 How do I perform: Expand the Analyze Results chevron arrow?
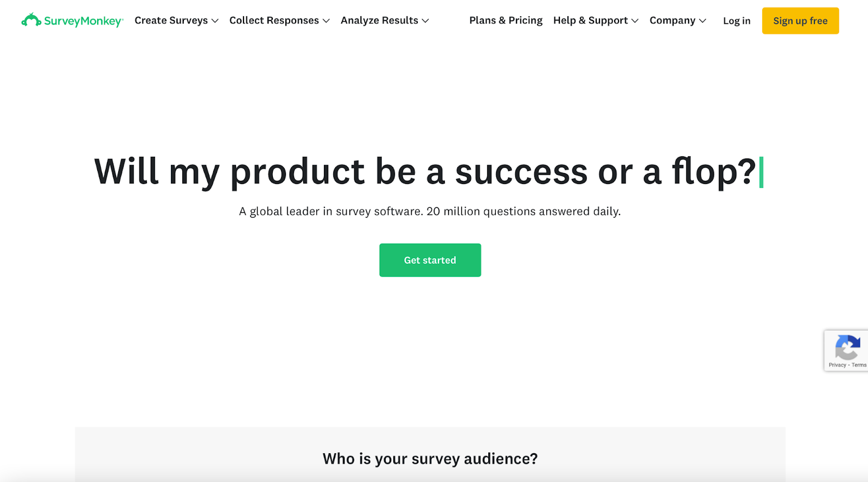[x=425, y=21]
